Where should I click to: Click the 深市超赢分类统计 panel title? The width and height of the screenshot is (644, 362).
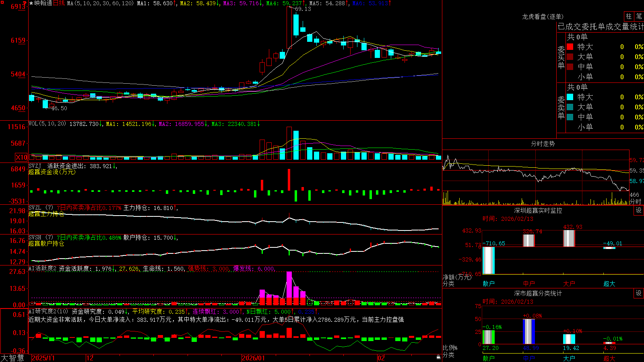pos(538,293)
